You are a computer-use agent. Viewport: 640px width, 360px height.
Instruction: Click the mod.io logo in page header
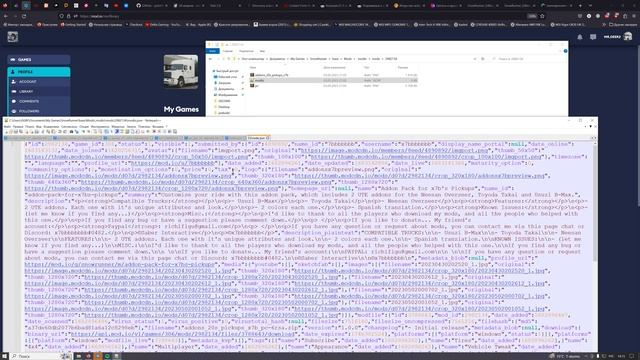pos(13,37)
